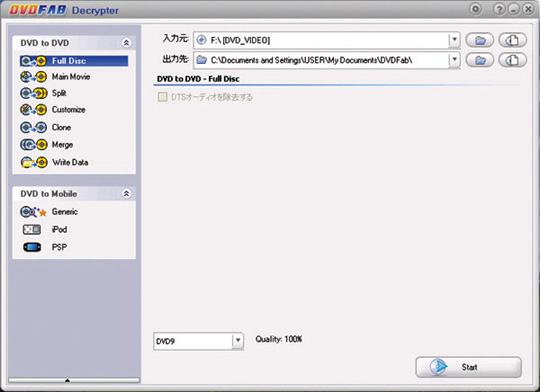Browse folder for the 出力先 target
This screenshot has width=540, height=392.
[480, 60]
